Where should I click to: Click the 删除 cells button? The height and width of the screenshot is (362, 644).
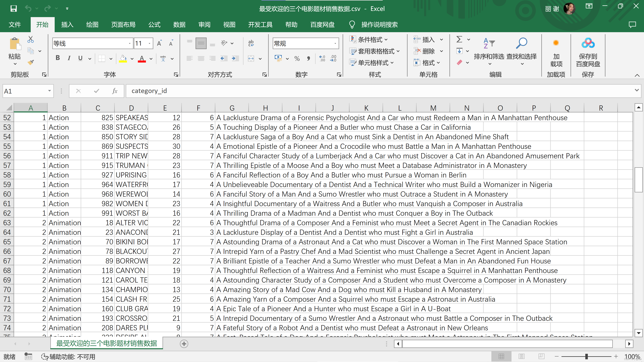(x=425, y=51)
